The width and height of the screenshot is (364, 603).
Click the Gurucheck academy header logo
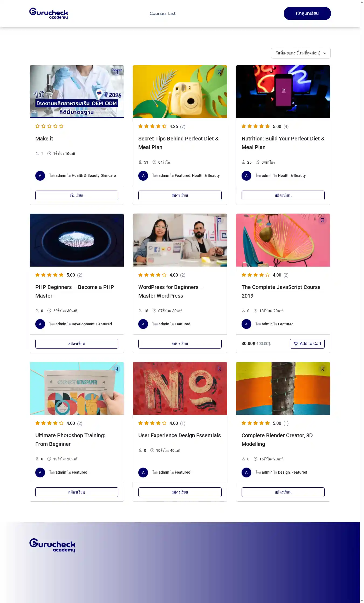pos(49,13)
